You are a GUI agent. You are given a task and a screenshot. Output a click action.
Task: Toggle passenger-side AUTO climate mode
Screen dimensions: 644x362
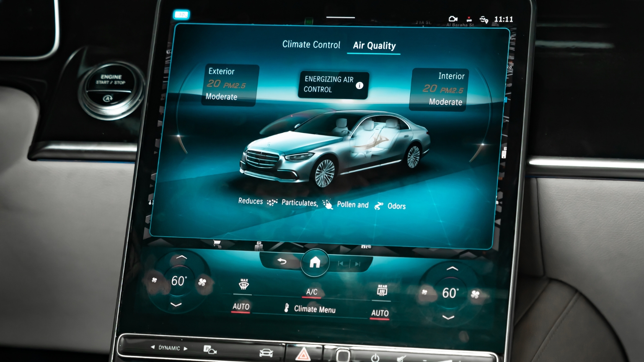click(x=380, y=313)
